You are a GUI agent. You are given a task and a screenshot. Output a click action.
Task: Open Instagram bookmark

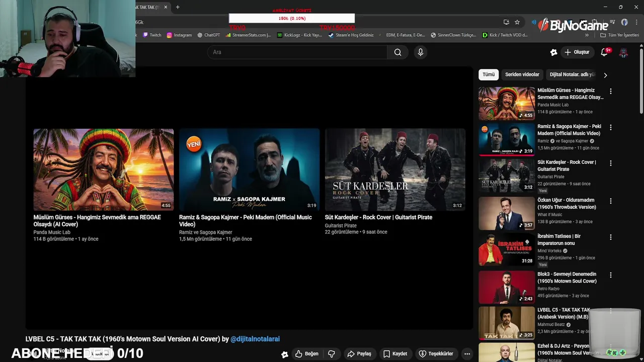179,35
